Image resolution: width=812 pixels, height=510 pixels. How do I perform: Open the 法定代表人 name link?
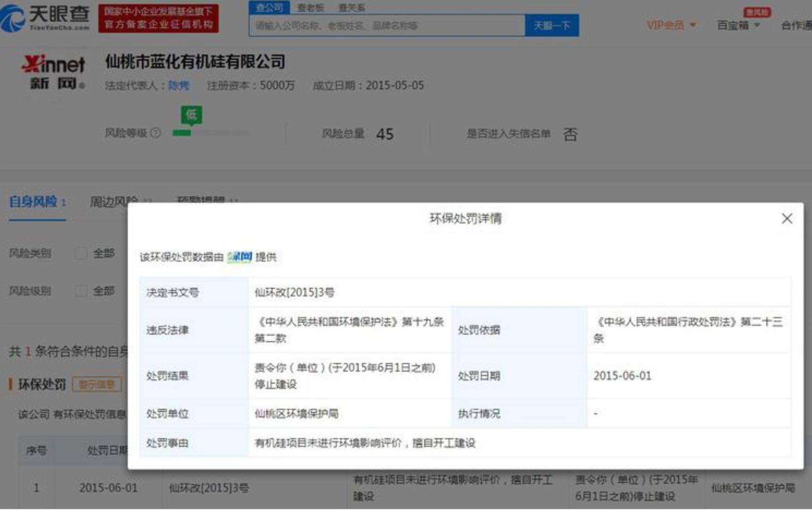178,85
